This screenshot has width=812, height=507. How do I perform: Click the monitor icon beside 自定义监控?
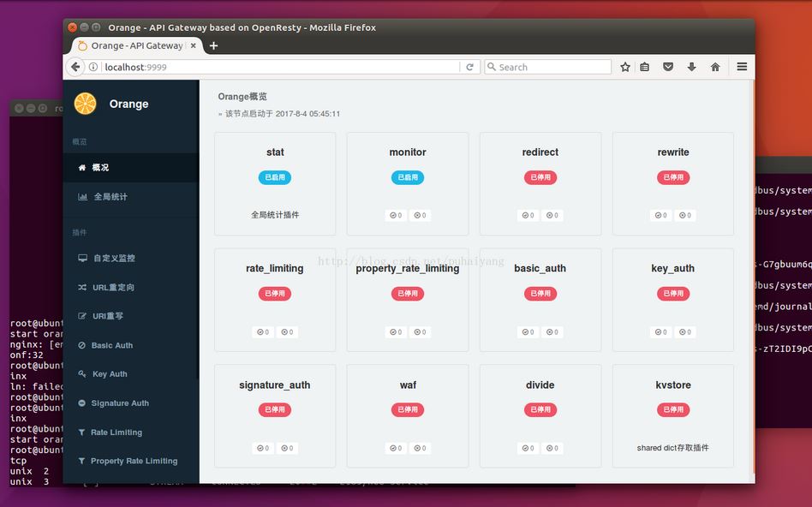point(82,258)
